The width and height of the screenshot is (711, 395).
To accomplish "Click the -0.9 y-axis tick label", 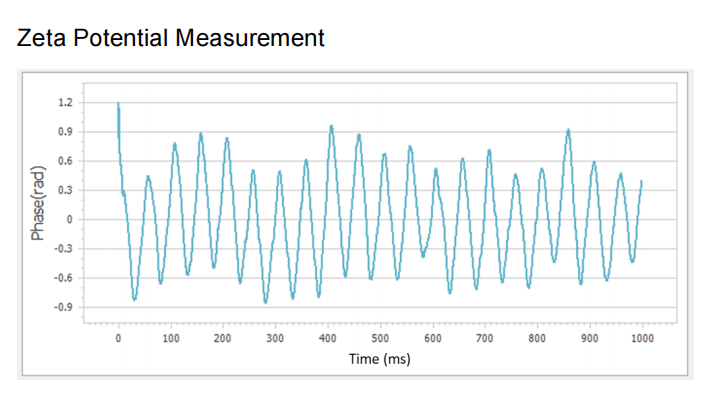I will 63,307.
